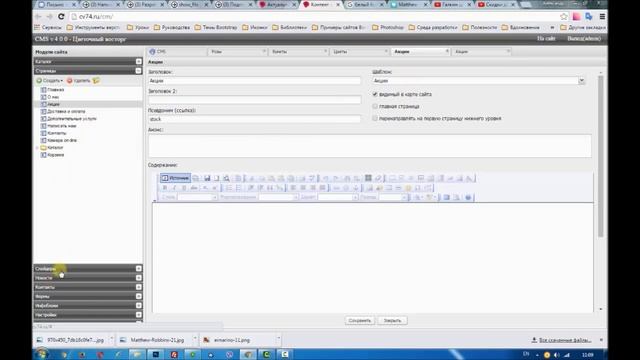
Task: Select the Корзина page in tree
Action: [x=56, y=155]
